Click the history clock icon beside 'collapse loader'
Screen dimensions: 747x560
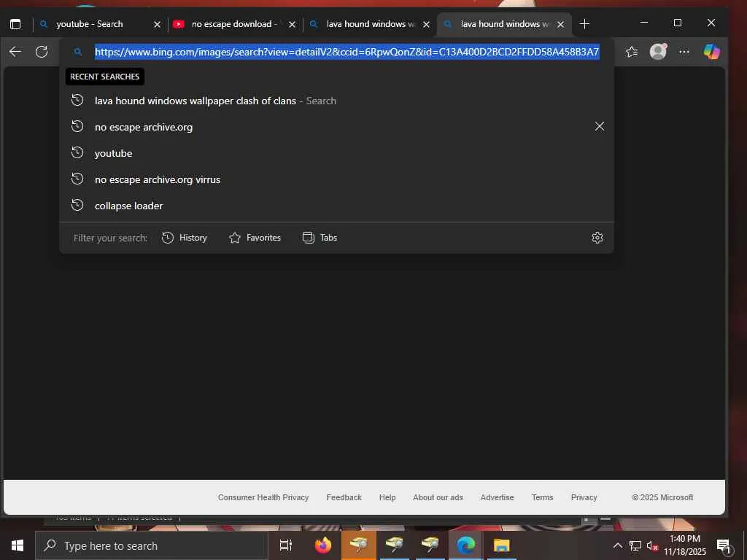point(77,205)
